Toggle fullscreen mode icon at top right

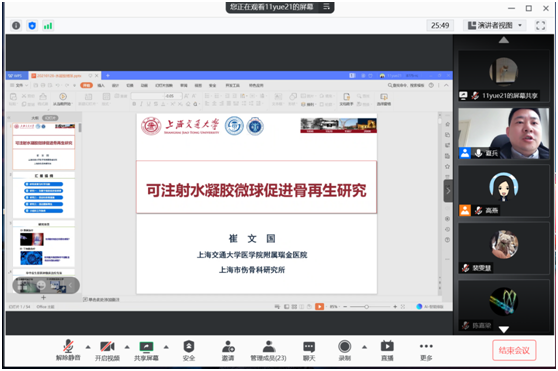540,25
